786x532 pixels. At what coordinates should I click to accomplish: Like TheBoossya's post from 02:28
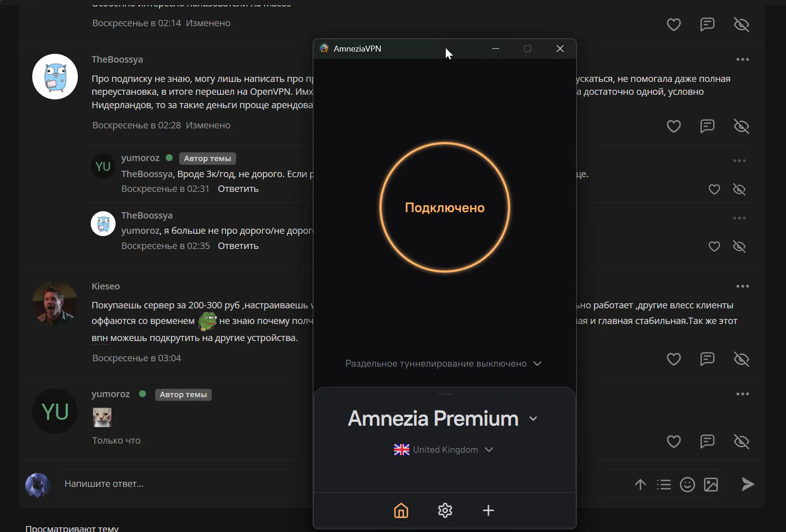tap(674, 126)
